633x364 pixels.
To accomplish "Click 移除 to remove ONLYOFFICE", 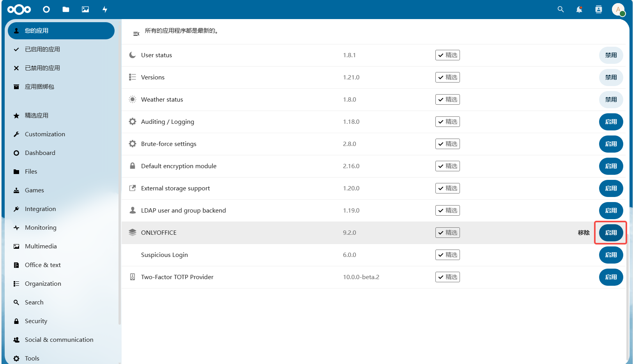I will [x=583, y=233].
